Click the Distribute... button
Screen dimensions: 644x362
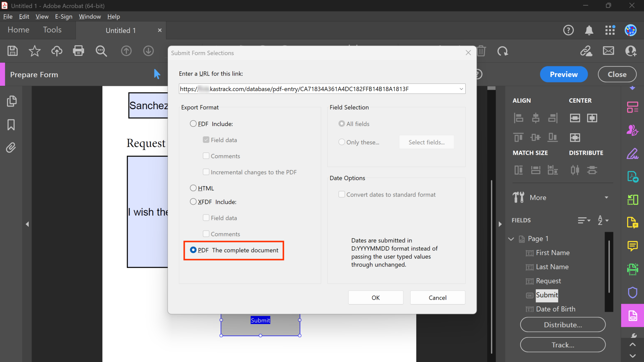click(x=563, y=325)
